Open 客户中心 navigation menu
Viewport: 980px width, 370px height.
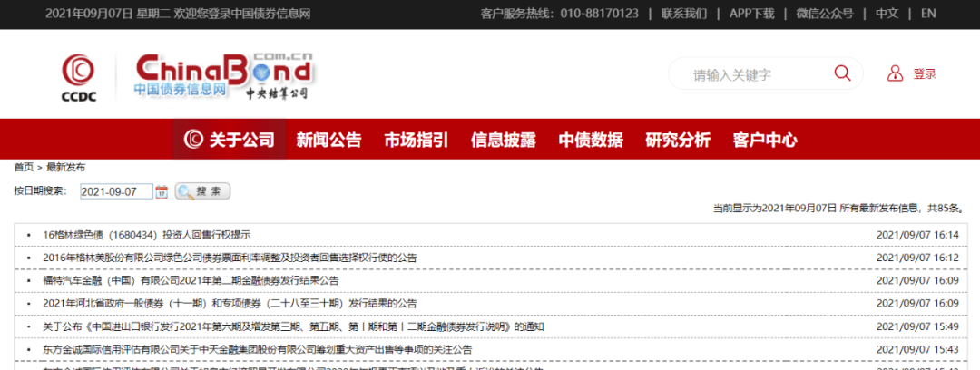point(765,140)
